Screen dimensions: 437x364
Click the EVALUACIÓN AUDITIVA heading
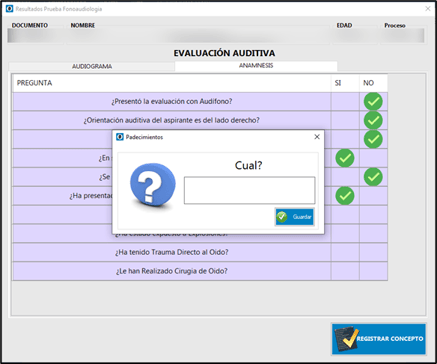pyautogui.click(x=224, y=53)
